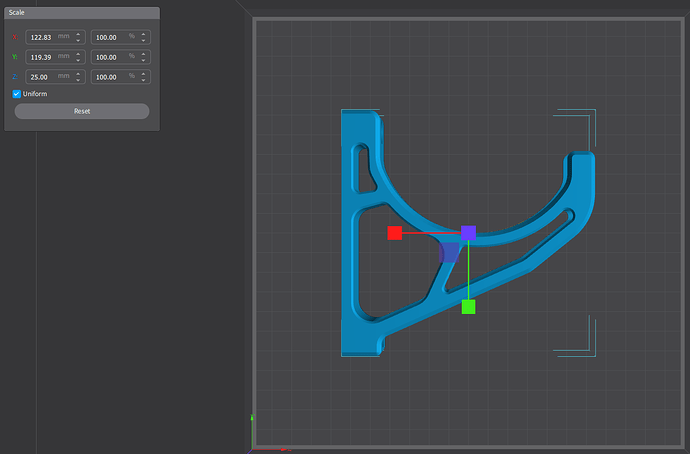
Task: Click the Y size field showing 119.39 mm
Action: pyautogui.click(x=55, y=57)
